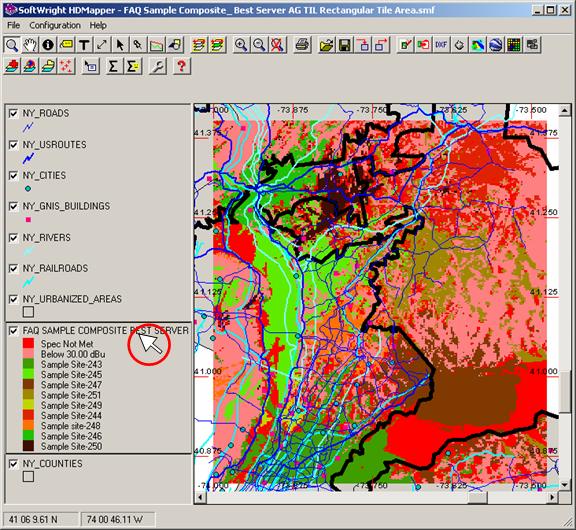Click the brown Sample Site-247 swatch
The width and height of the screenshot is (576, 530).
coord(28,385)
